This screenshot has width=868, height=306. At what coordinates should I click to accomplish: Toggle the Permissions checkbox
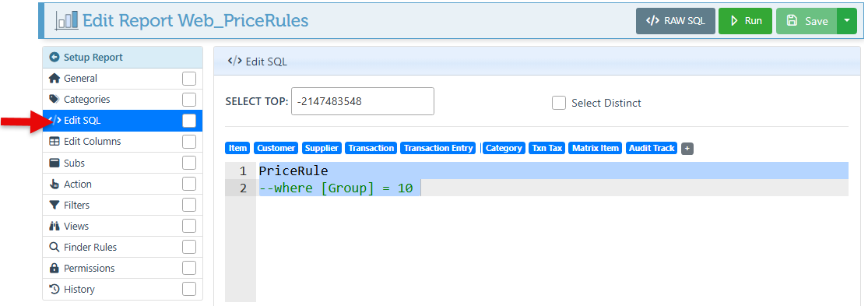tap(189, 268)
